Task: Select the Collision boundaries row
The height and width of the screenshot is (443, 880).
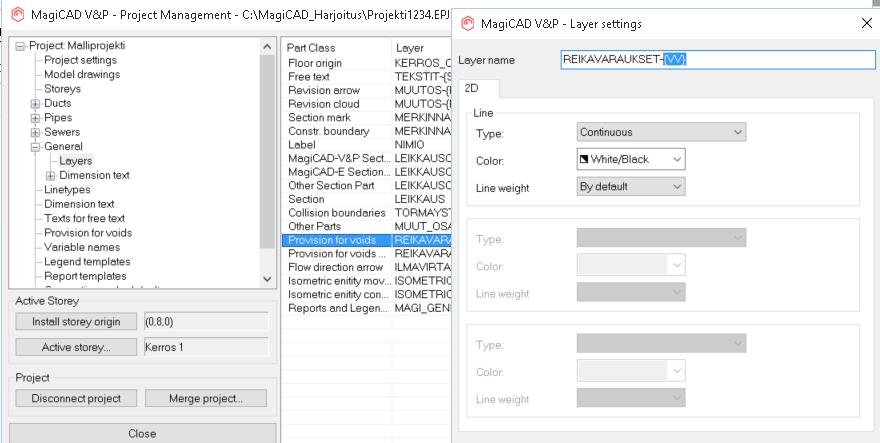Action: [x=367, y=213]
